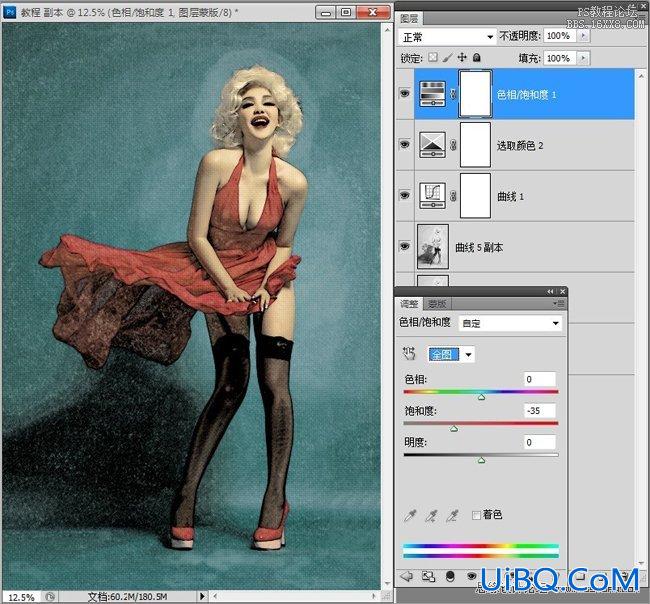This screenshot has width=650, height=604.
Task: Enable the 着色 colorize checkbox
Action: tap(476, 515)
